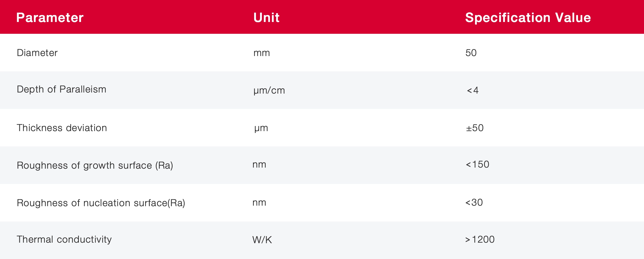Click the <4 specification value

(473, 90)
